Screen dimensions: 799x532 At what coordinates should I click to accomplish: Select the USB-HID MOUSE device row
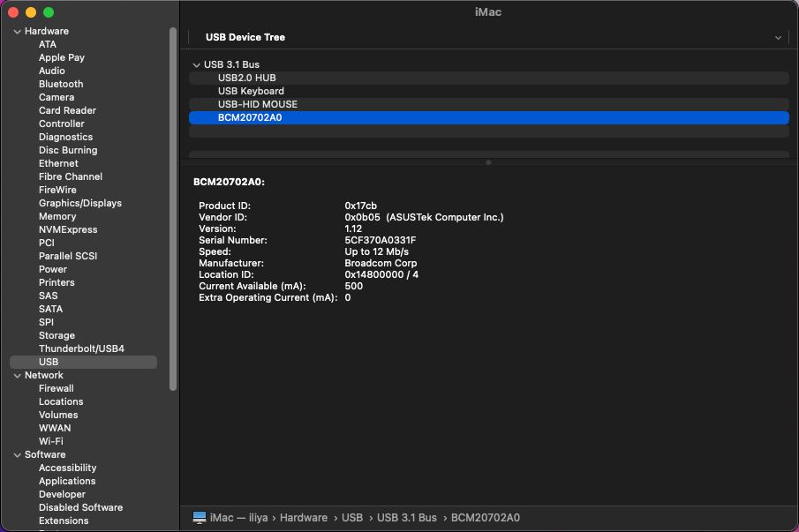(x=489, y=104)
